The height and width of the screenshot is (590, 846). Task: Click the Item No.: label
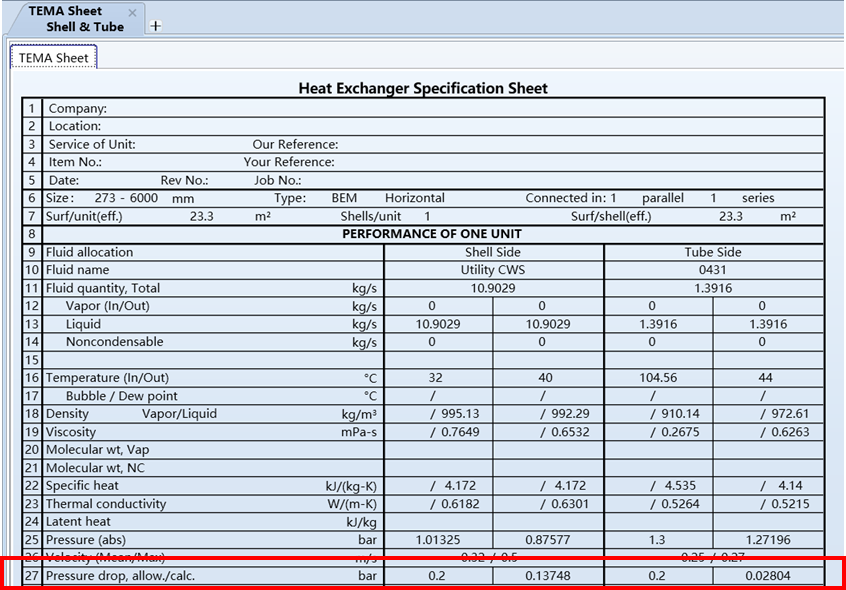coord(75,162)
